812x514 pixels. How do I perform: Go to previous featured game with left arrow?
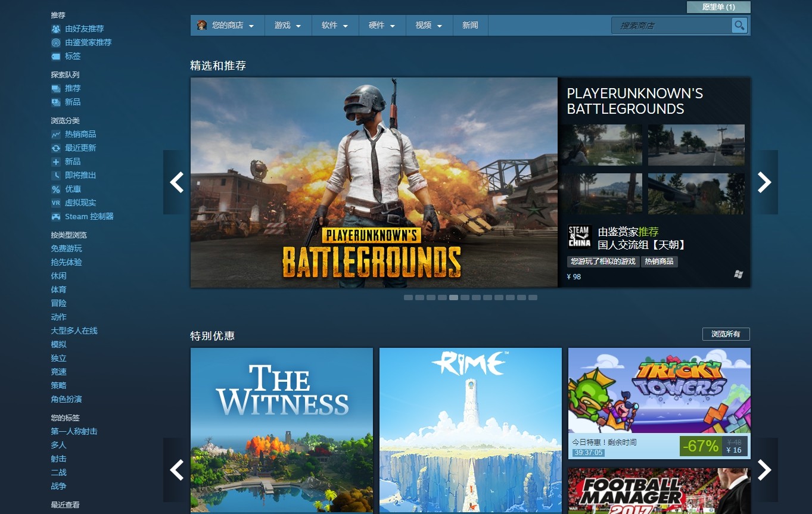[x=176, y=182]
